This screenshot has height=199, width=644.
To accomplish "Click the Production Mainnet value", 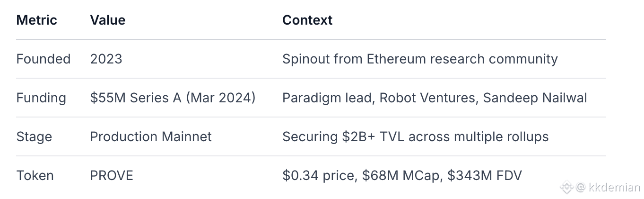I will [151, 137].
